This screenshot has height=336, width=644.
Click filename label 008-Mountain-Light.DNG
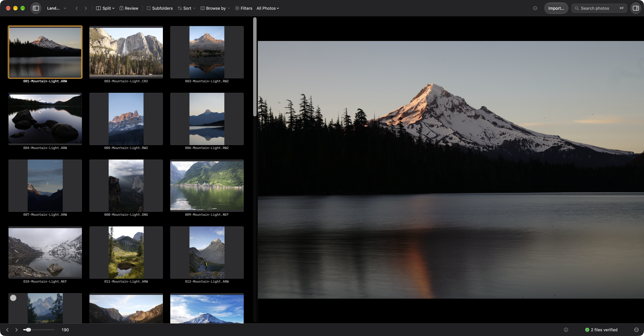pyautogui.click(x=126, y=215)
